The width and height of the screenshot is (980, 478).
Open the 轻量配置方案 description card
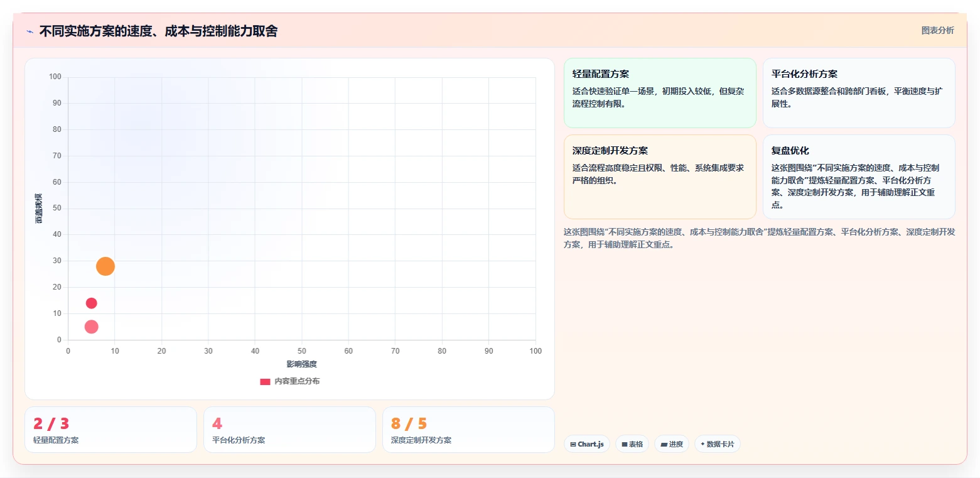click(660, 93)
